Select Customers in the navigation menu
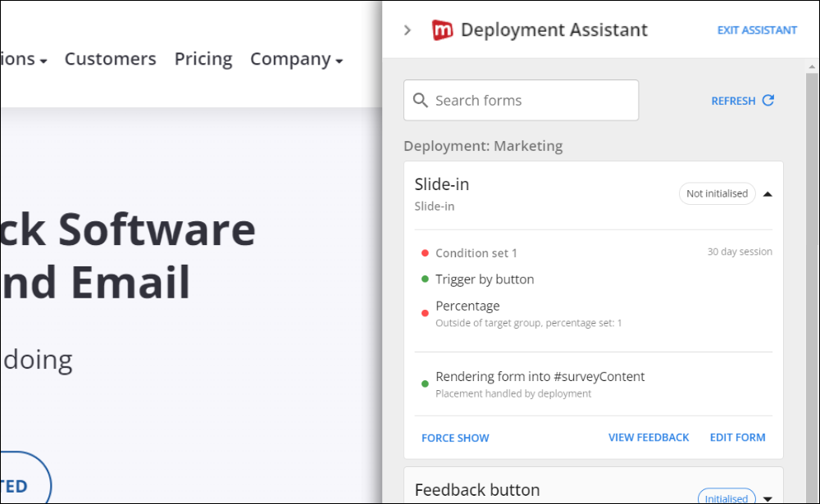The width and height of the screenshot is (820, 504). tap(110, 58)
